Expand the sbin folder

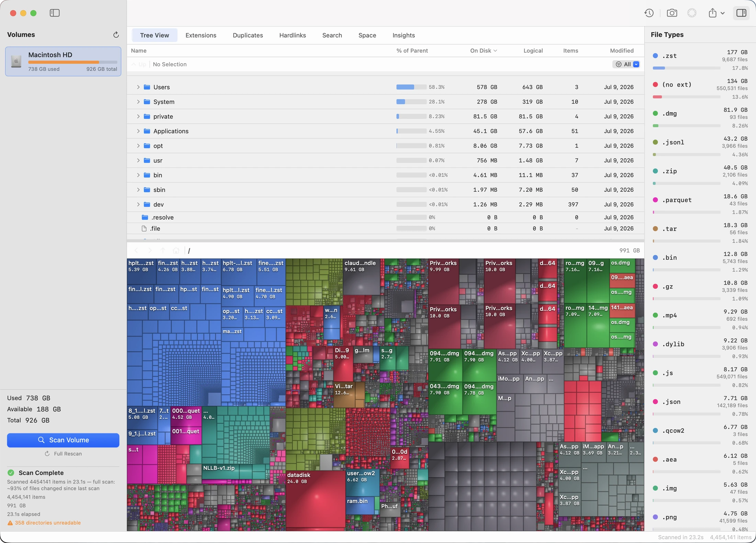point(138,190)
